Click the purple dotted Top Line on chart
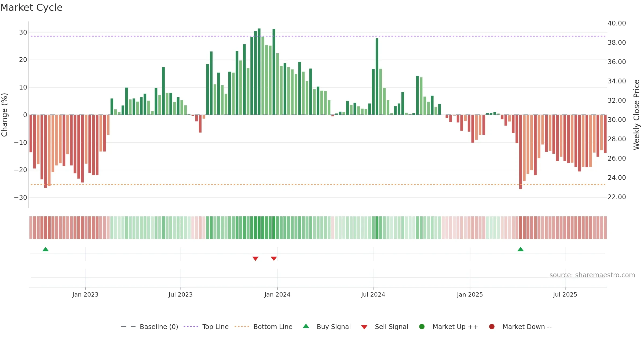 [x=318, y=36]
